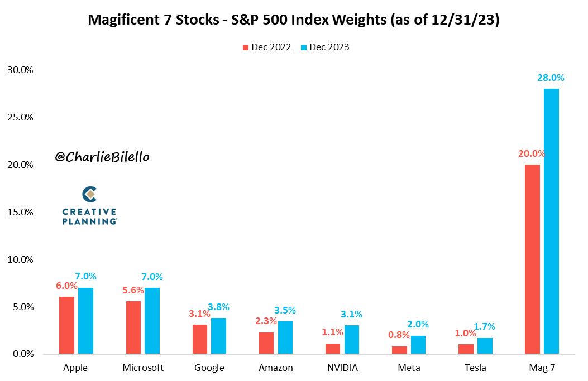Click Amazon's red Dec 2022 bar
The height and width of the screenshot is (381, 588).
(266, 343)
